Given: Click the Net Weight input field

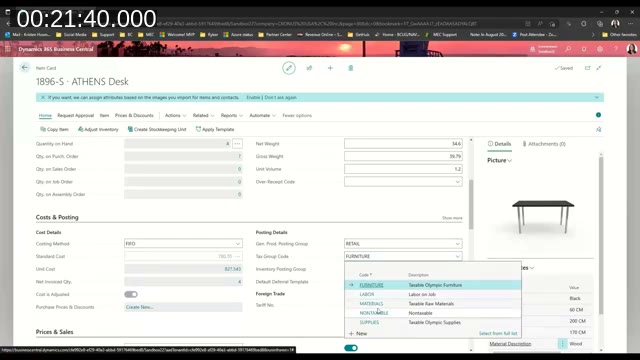Looking at the screenshot, I should [x=403, y=144].
